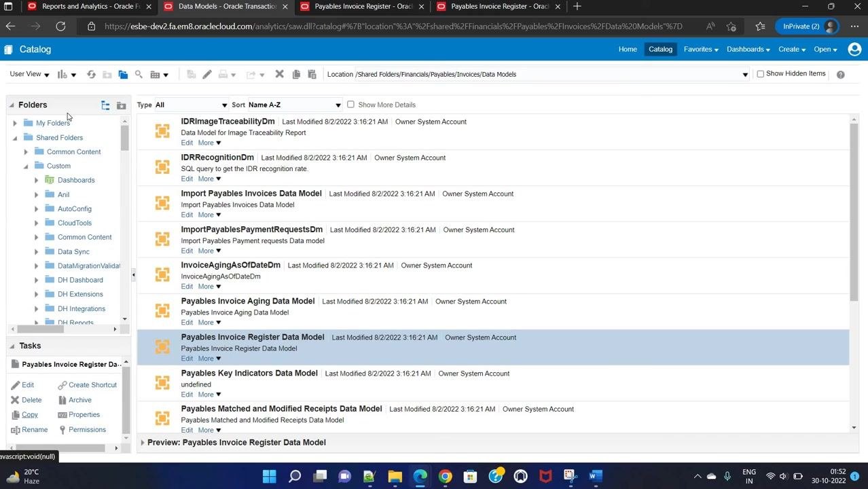Click the Catalog logo icon in header

tap(8, 50)
